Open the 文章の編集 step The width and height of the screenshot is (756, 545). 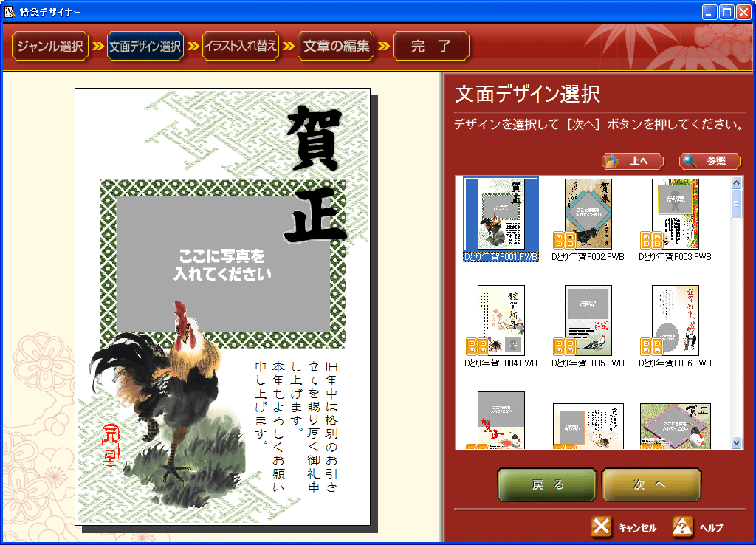click(x=336, y=47)
